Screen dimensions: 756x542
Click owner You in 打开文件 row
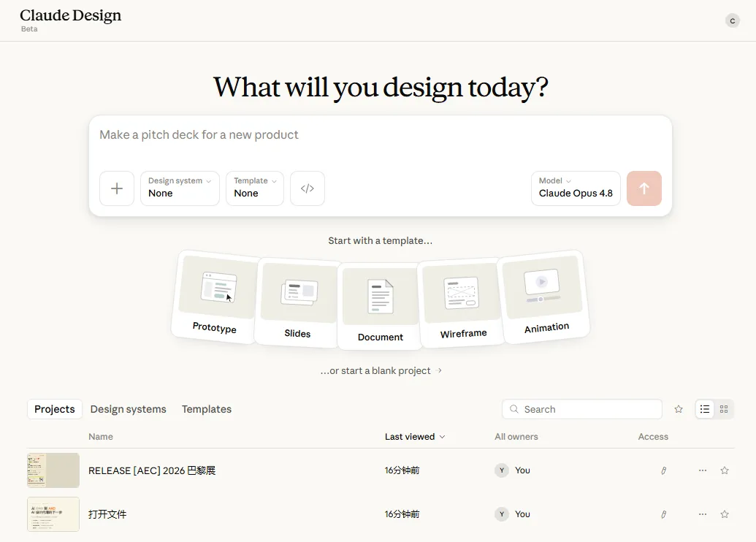point(513,514)
